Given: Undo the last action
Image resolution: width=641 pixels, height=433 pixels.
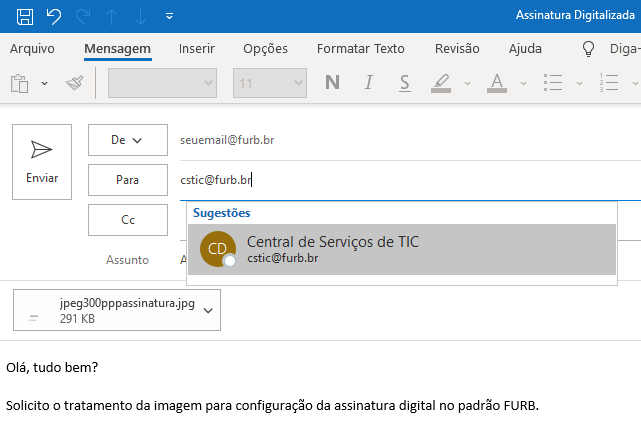Looking at the screenshot, I should [54, 17].
